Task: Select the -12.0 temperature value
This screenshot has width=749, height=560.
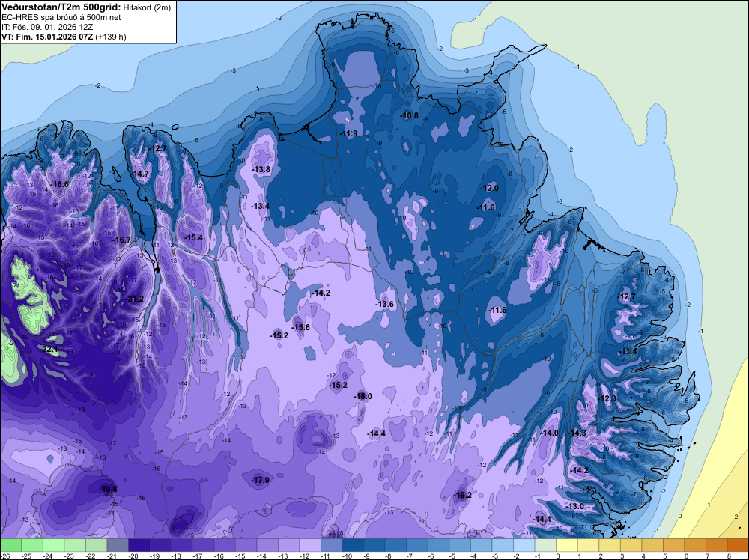Action: 490,188
